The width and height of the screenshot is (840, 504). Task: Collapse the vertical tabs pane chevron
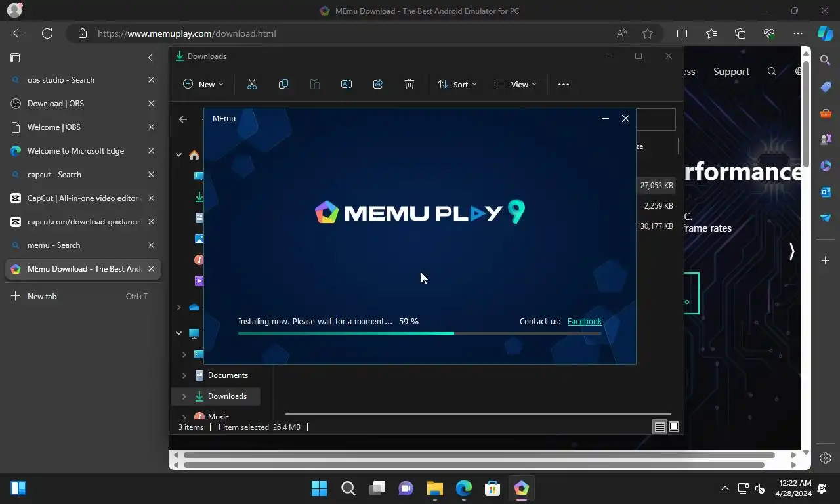pyautogui.click(x=150, y=58)
